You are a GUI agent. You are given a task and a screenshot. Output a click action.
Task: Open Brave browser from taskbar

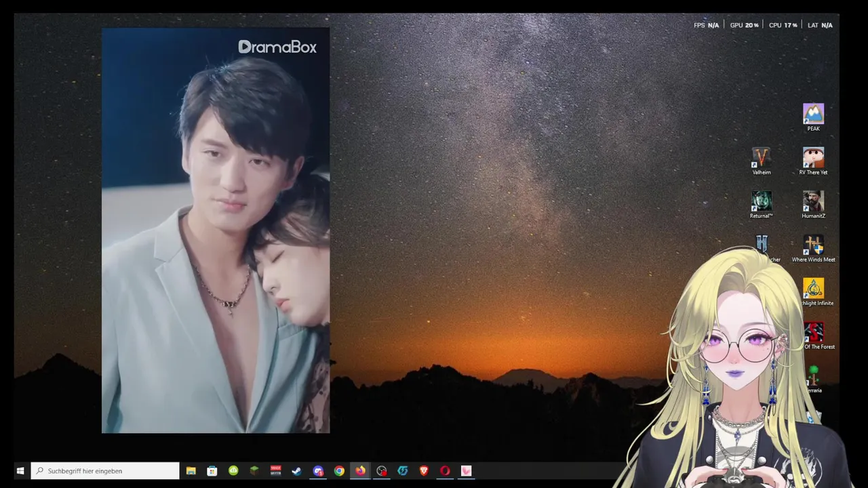pyautogui.click(x=424, y=470)
